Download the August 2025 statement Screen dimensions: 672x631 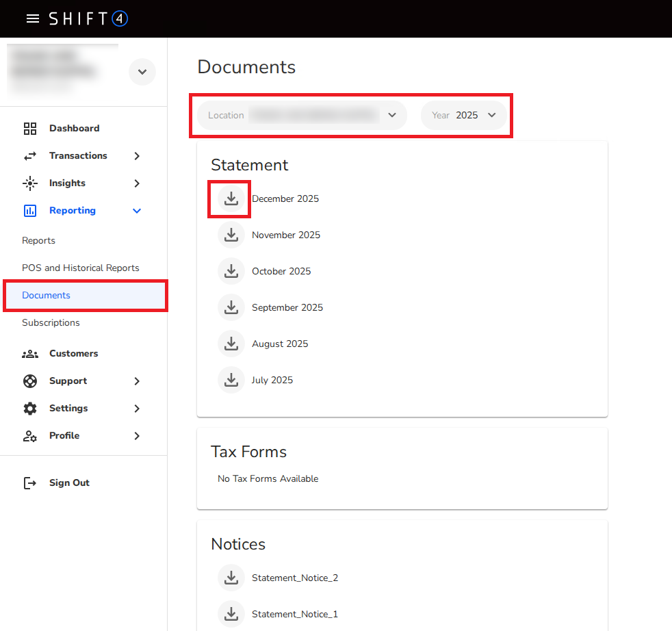tap(231, 344)
